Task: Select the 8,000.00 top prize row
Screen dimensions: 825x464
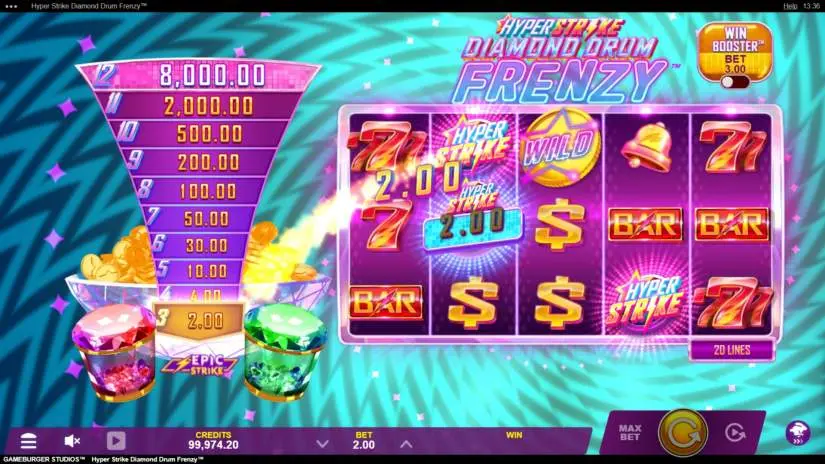Action: (x=199, y=75)
